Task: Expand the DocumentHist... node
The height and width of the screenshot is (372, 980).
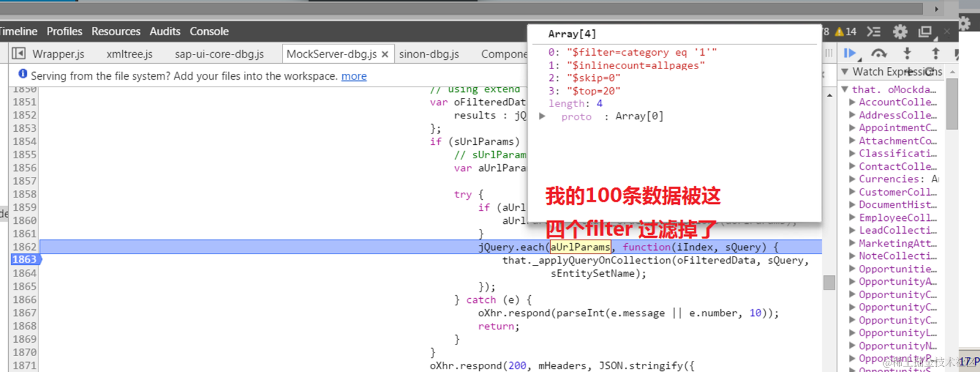Action: tap(852, 204)
